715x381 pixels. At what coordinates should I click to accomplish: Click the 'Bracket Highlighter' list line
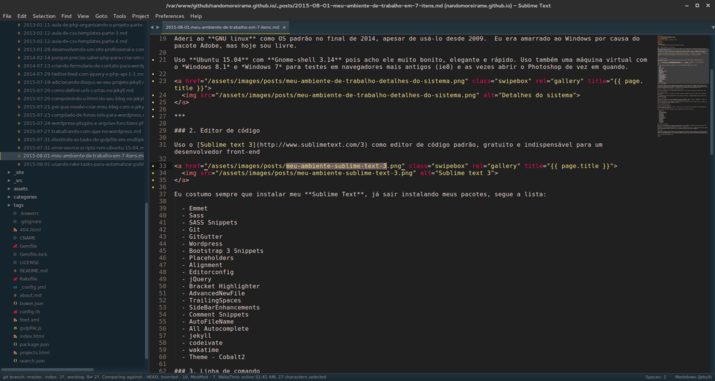coord(224,287)
